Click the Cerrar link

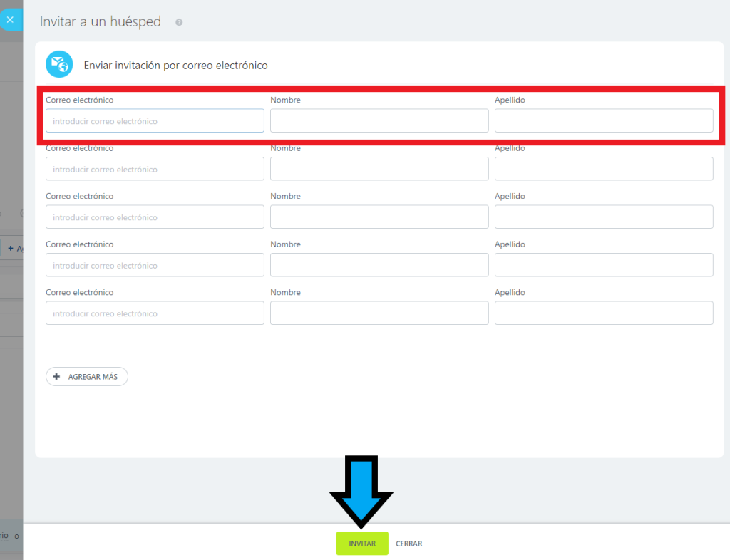(408, 544)
